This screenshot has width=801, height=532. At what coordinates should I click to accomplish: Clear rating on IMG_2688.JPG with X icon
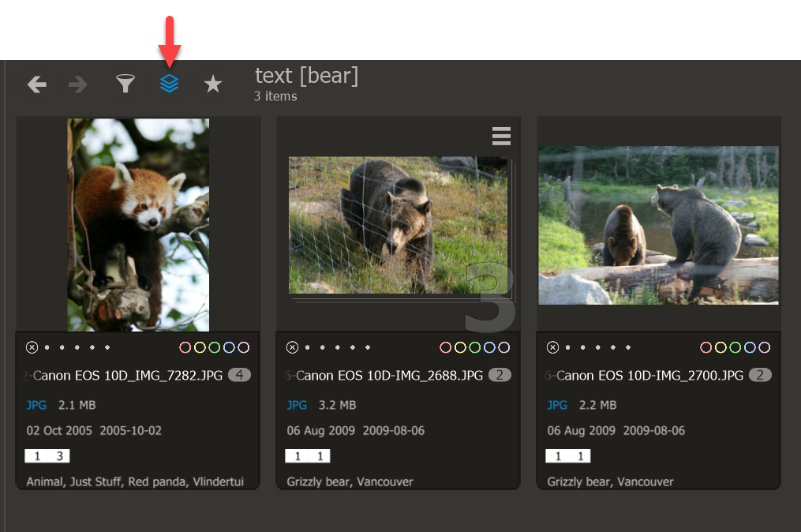[x=292, y=347]
